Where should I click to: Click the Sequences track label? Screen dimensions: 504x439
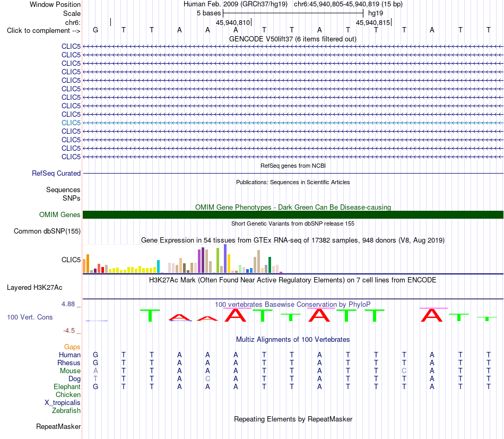[x=63, y=190]
